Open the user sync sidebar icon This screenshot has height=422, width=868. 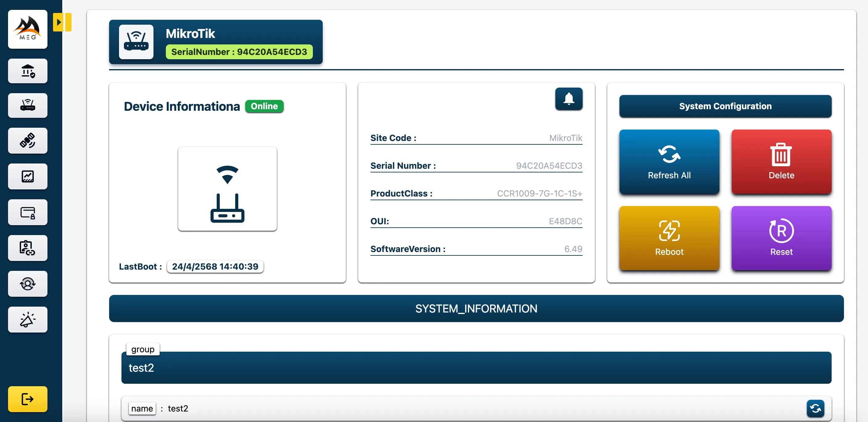coord(28,284)
